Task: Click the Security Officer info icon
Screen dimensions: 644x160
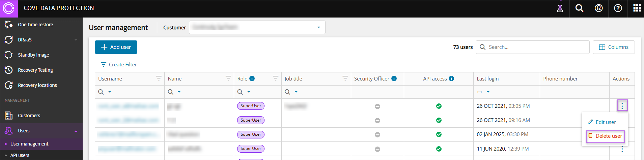Action: 394,78
